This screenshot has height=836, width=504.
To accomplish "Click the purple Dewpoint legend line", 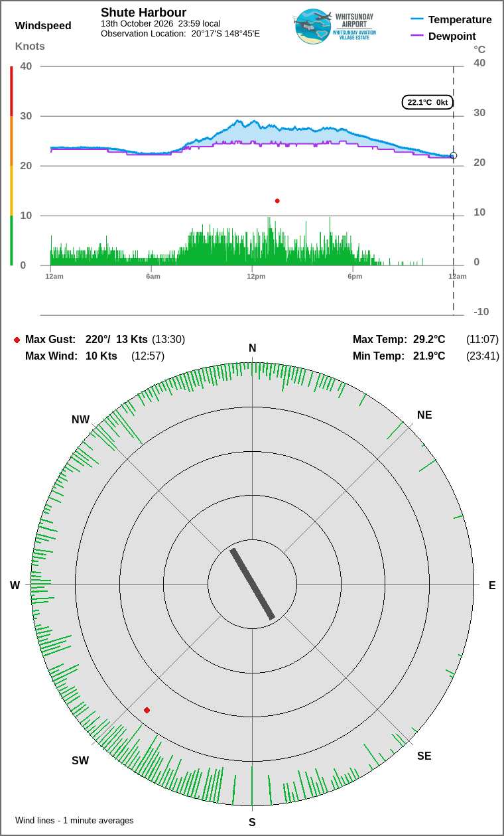I will click(x=417, y=36).
